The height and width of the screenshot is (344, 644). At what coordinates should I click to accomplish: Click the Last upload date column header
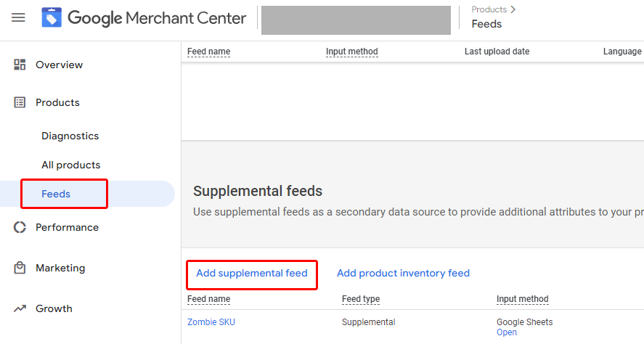pos(497,52)
